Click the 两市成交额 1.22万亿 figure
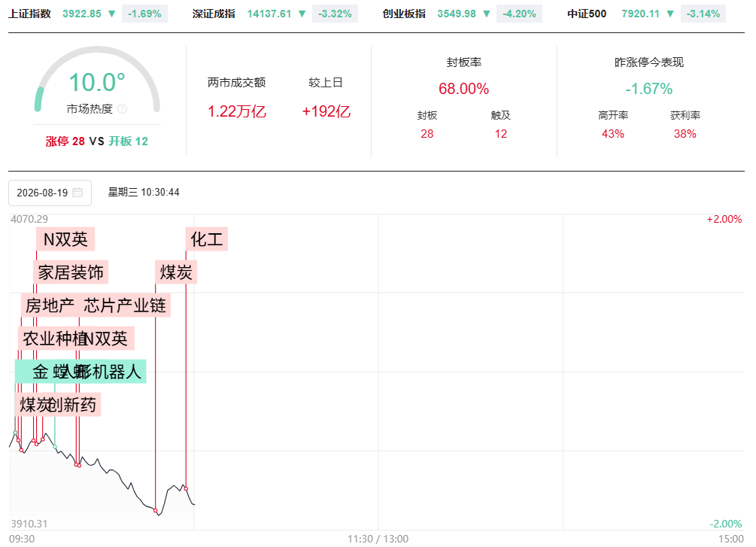The image size is (756, 547). pos(237,111)
